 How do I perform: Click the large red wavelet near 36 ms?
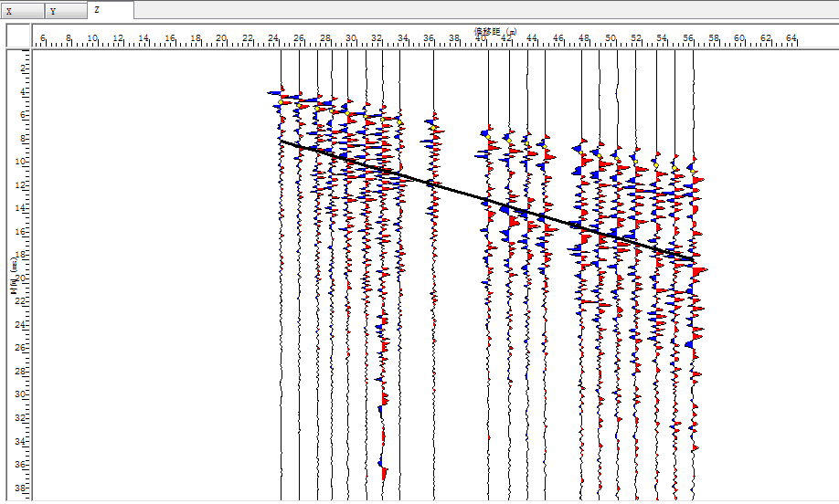pyautogui.click(x=385, y=473)
